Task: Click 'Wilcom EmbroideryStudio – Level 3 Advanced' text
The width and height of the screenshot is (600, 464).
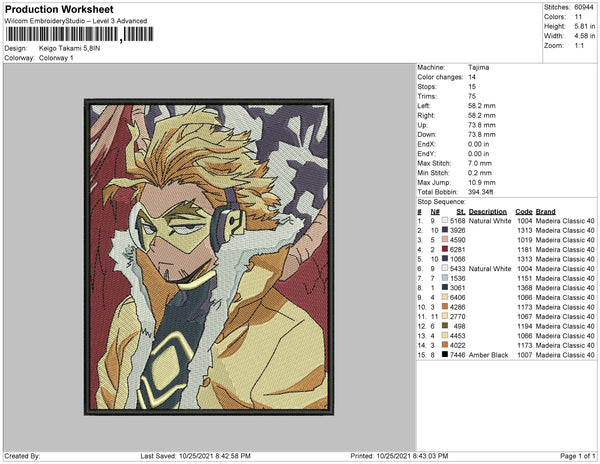Action: point(76,21)
